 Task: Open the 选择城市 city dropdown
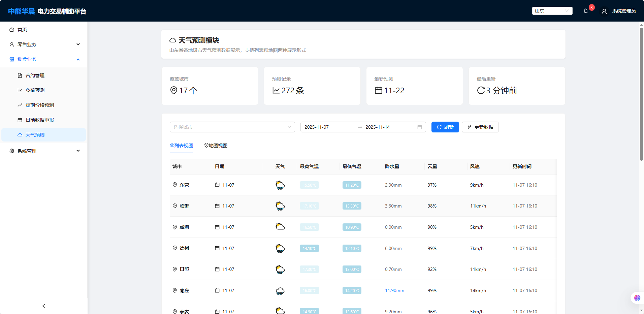pos(232,127)
